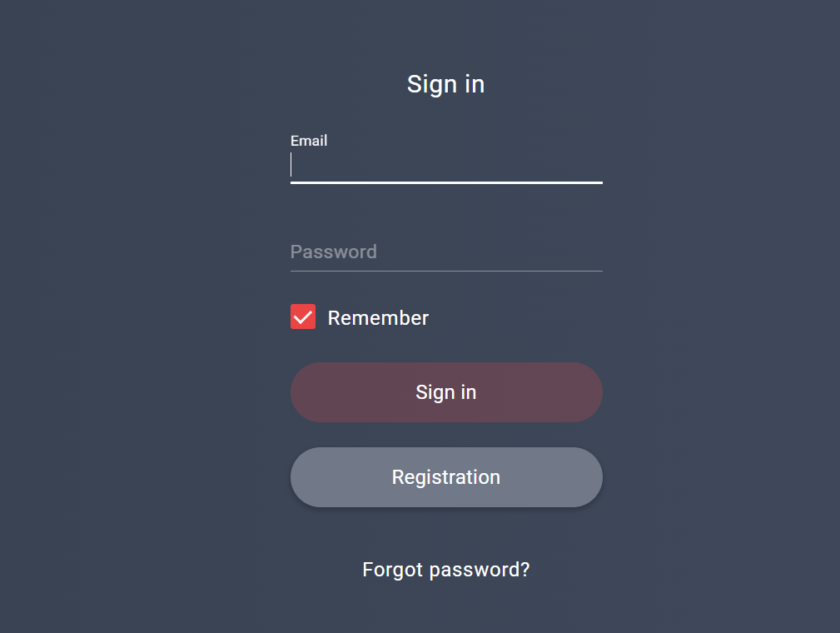The height and width of the screenshot is (633, 840).
Task: Click the text cursor in Email field
Action: click(291, 166)
